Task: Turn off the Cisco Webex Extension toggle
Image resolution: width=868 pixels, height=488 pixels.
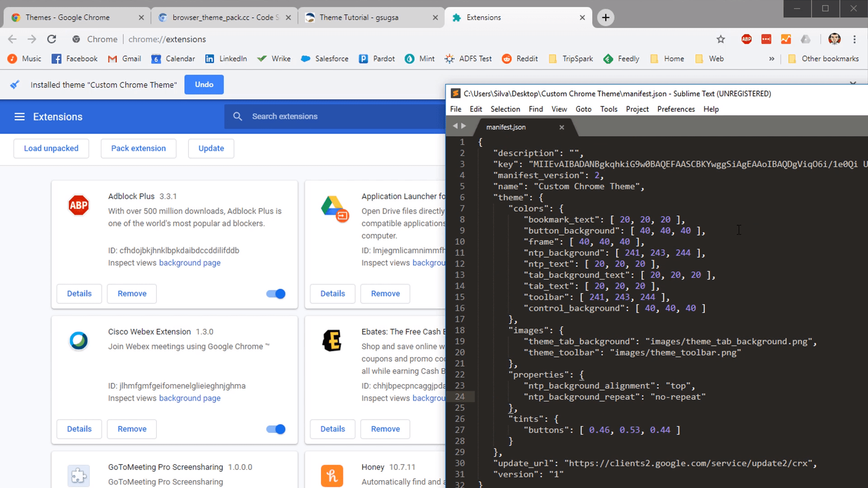Action: 276,429
